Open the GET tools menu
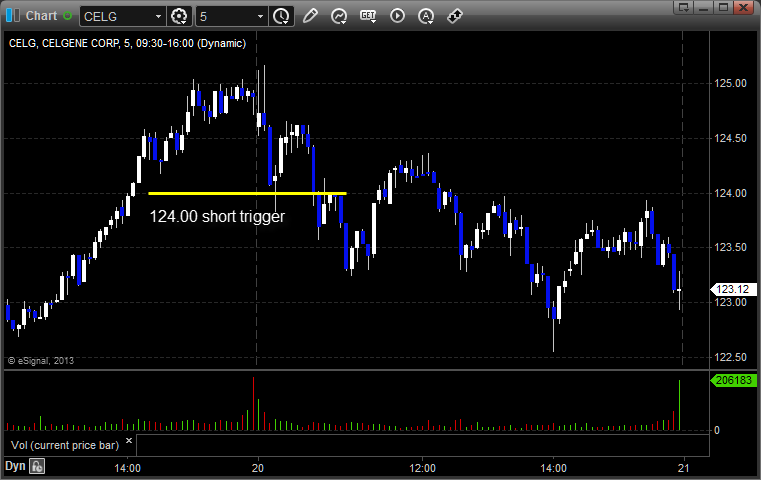 click(x=368, y=16)
